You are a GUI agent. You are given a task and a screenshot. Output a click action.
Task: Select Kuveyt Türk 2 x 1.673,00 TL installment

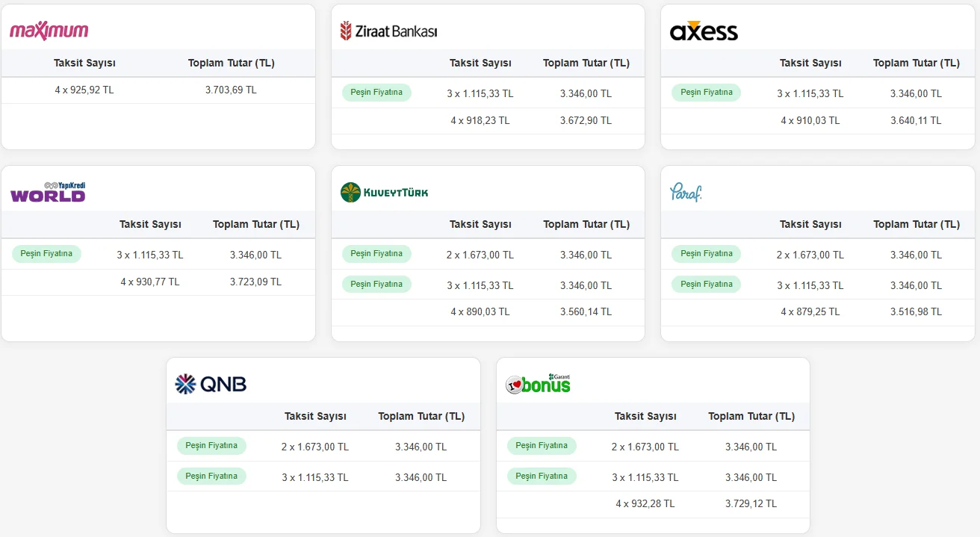click(480, 255)
